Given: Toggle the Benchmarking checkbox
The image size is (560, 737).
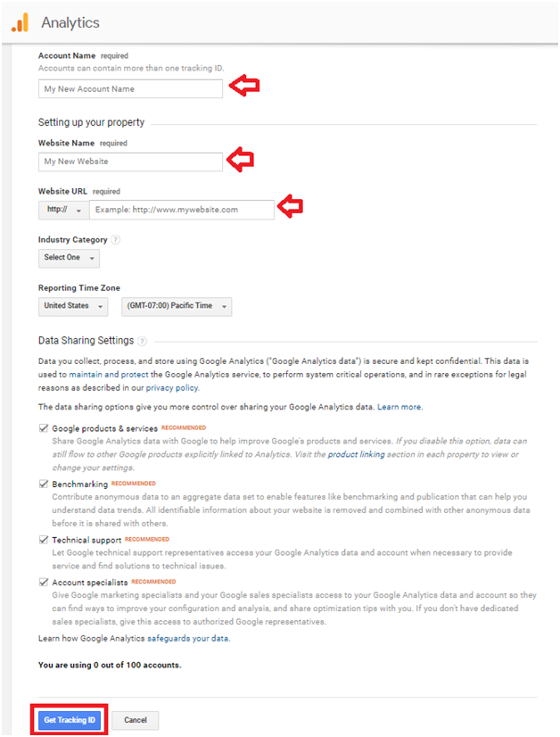Looking at the screenshot, I should (44, 484).
